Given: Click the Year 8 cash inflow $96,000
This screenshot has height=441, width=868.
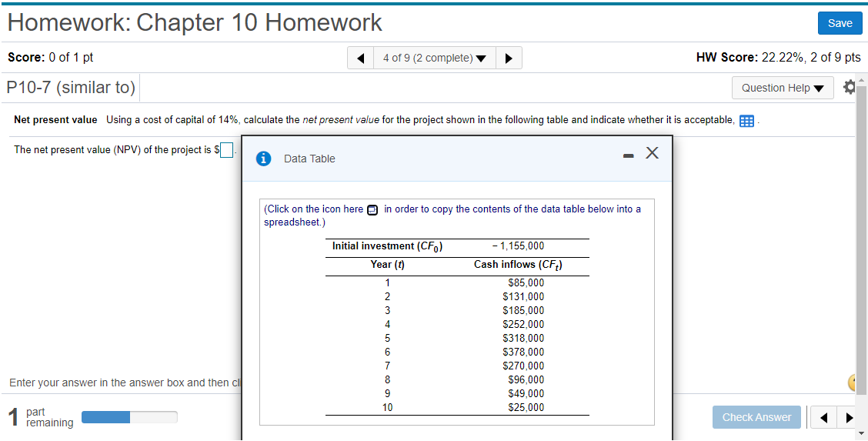Looking at the screenshot, I should coord(526,379).
